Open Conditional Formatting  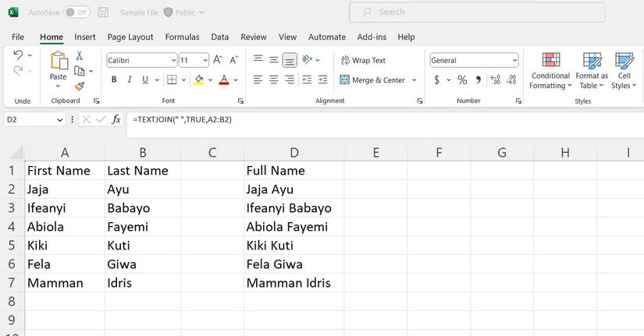550,71
